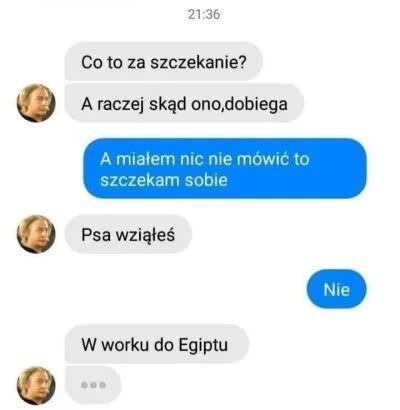
Task: Tap the 'A raczej skąd ono,dobiega' bubble
Action: (184, 103)
